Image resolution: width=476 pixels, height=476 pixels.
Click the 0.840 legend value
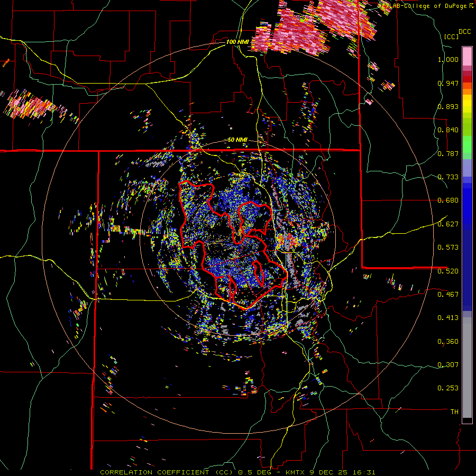coord(448,130)
